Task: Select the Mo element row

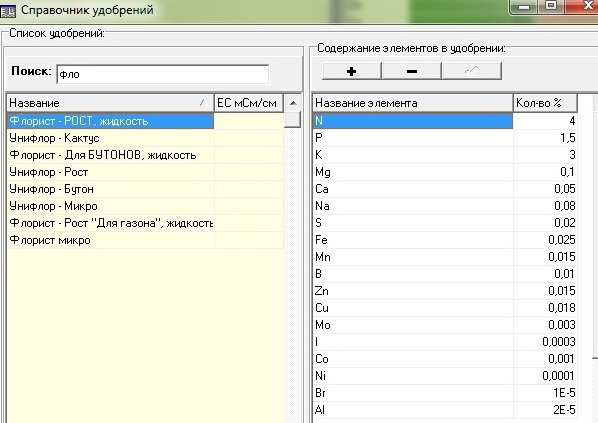Action: tap(445, 325)
